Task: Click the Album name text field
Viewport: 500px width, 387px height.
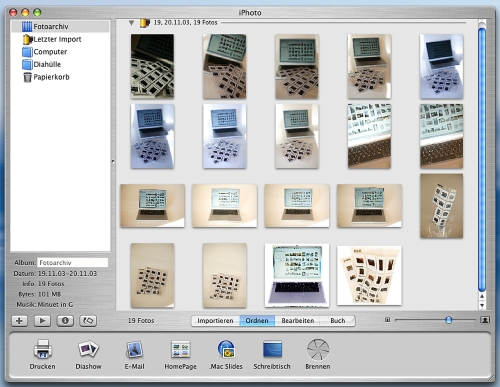Action: click(x=73, y=263)
